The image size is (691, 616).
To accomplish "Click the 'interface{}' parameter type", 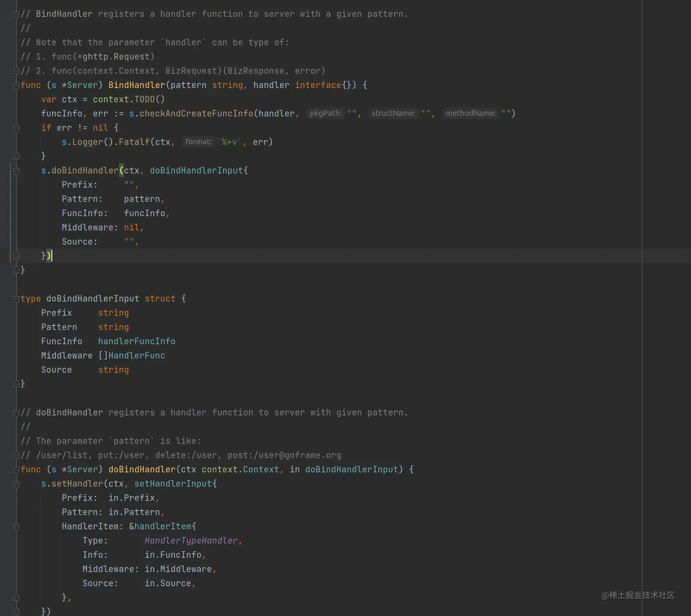I will tap(325, 85).
